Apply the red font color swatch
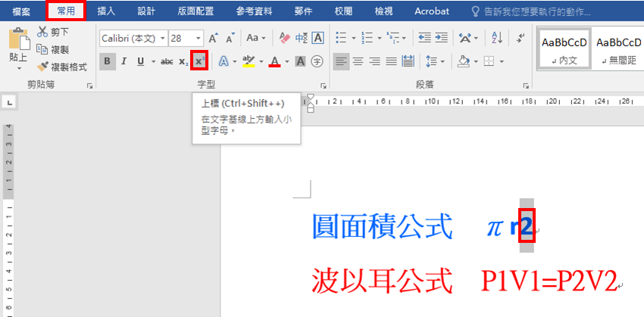The image size is (644, 317). pyautogui.click(x=274, y=61)
